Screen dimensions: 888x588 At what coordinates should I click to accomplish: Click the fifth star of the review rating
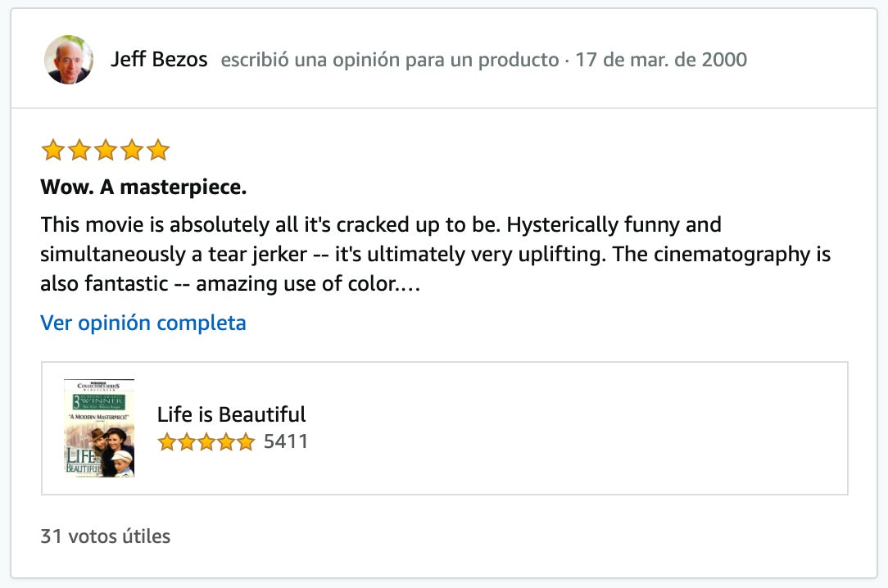pos(159,150)
